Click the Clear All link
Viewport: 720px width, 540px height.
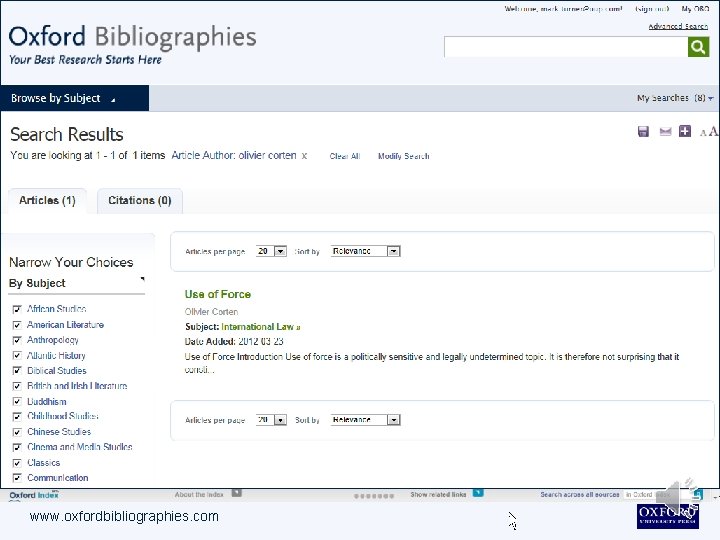(x=345, y=156)
